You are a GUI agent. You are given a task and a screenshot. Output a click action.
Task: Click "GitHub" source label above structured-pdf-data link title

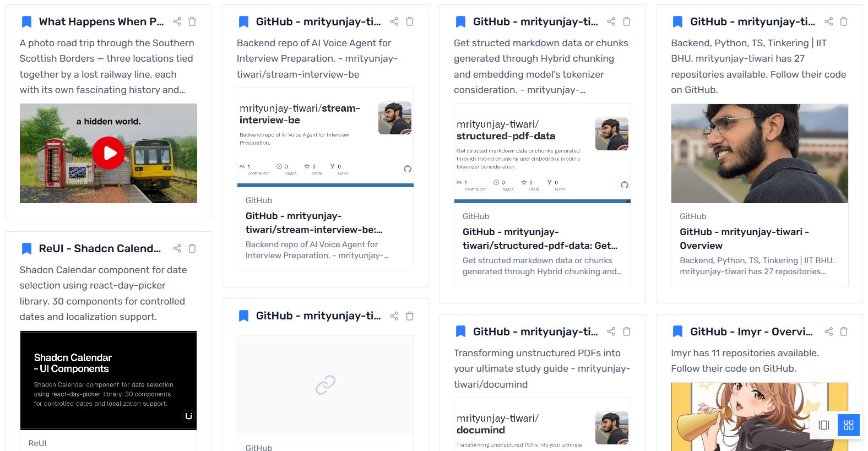point(476,216)
